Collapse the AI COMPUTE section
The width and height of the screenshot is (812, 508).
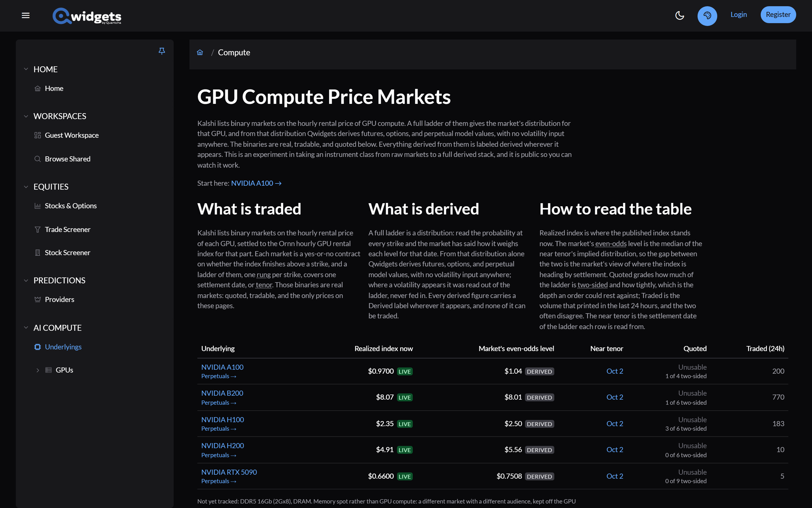click(26, 328)
